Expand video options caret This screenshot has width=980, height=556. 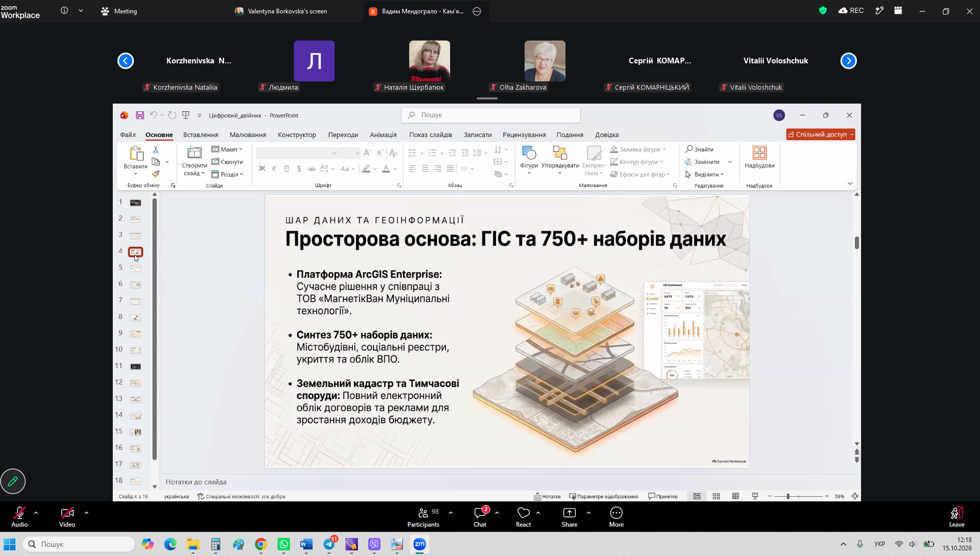tap(87, 513)
